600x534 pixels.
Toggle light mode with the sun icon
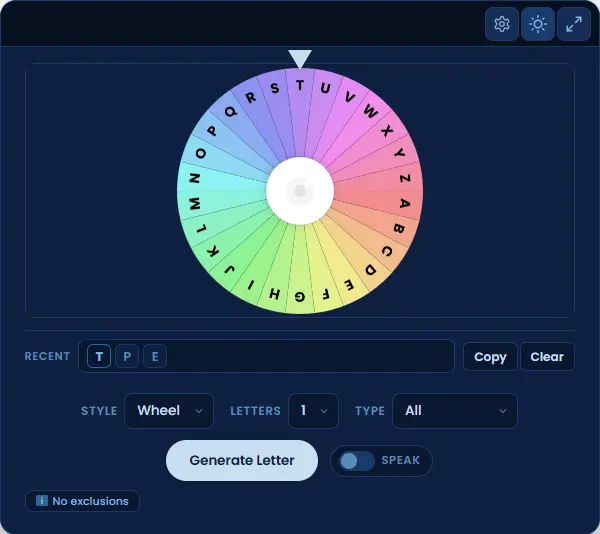pyautogui.click(x=538, y=24)
